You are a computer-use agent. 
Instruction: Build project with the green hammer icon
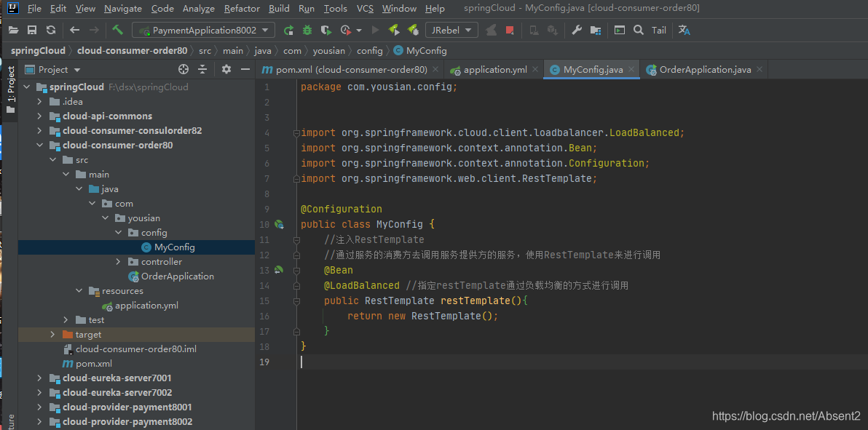(117, 30)
